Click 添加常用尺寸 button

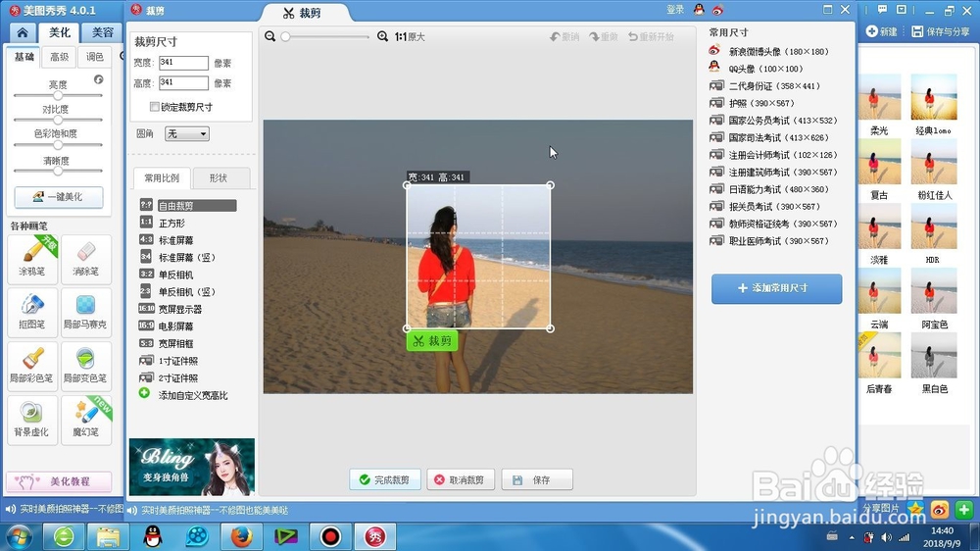pyautogui.click(x=776, y=288)
